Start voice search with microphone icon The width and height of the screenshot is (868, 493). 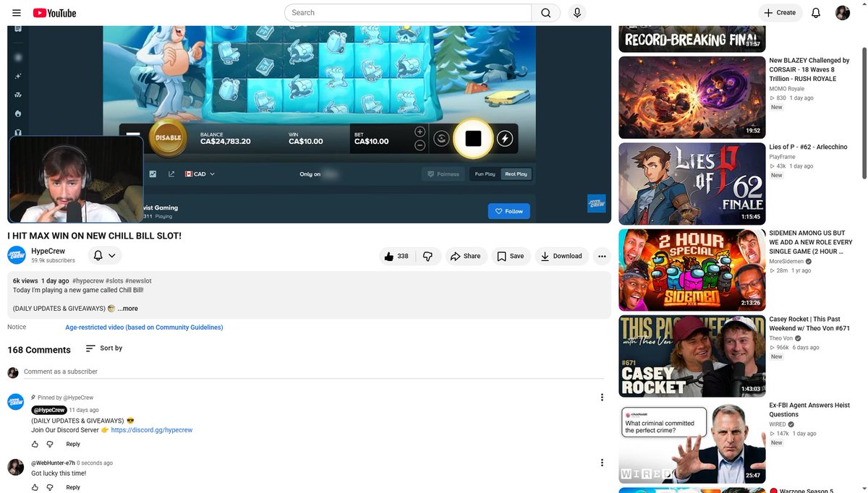pyautogui.click(x=577, y=13)
